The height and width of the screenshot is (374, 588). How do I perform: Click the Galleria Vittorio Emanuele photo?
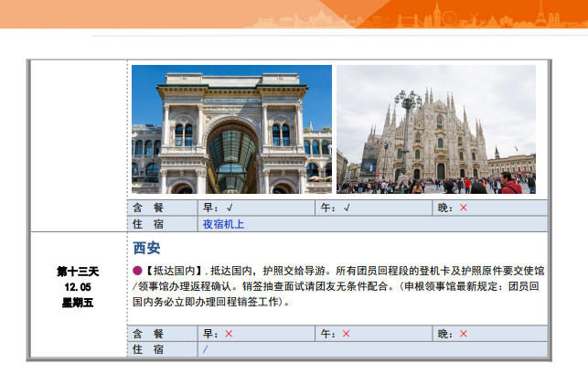[x=231, y=130]
